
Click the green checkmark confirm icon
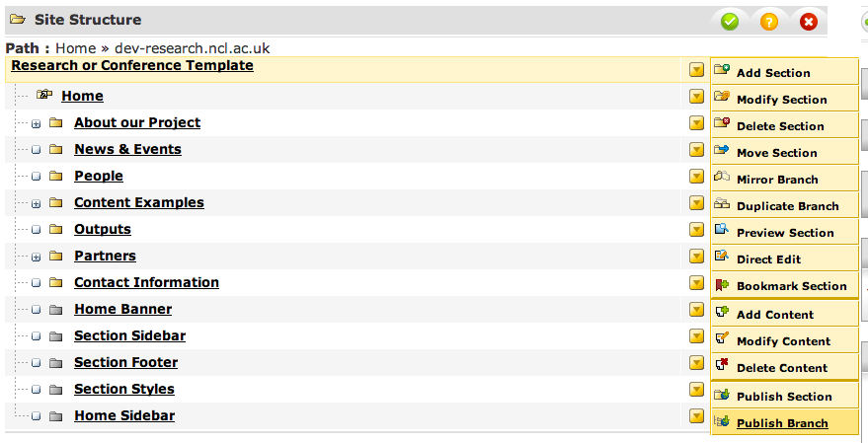click(730, 21)
